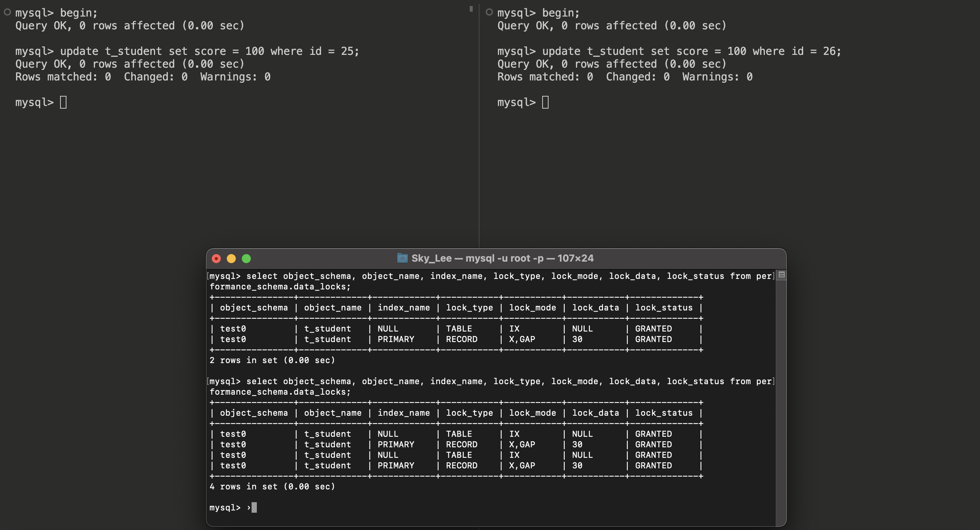Click the small gray marker atop pane divider

click(x=471, y=8)
